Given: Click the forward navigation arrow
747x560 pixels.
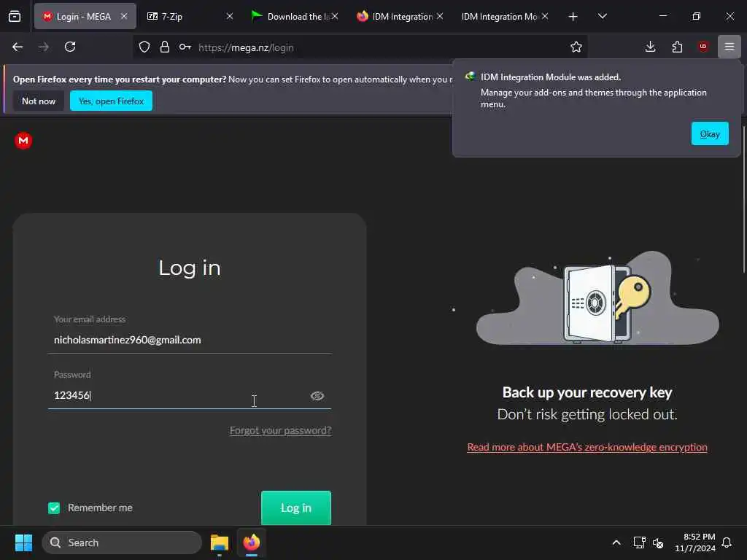Looking at the screenshot, I should click(x=43, y=47).
